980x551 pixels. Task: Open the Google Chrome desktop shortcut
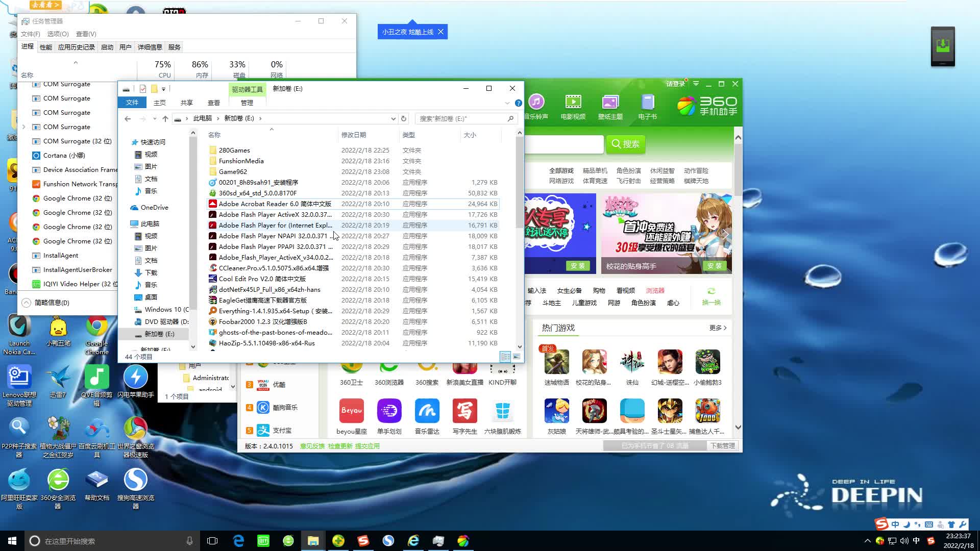pos(97,335)
